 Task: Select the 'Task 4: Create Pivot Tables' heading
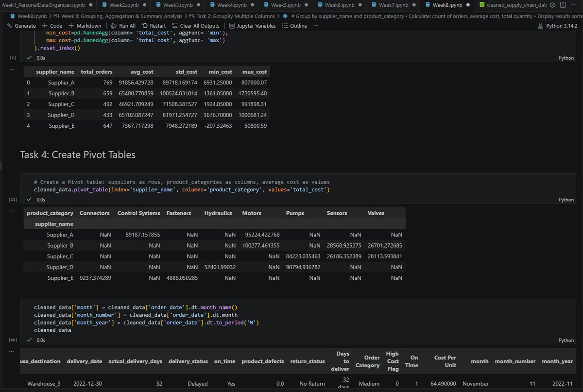(x=78, y=154)
